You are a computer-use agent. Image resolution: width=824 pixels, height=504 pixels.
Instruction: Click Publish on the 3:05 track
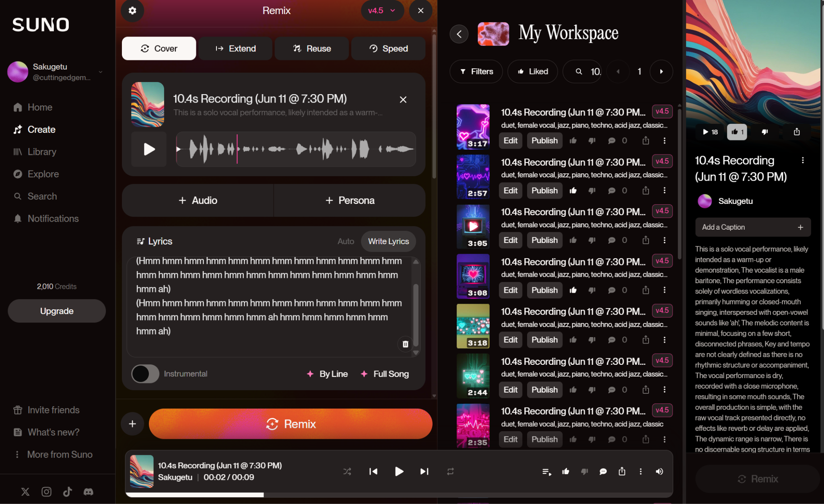click(544, 240)
